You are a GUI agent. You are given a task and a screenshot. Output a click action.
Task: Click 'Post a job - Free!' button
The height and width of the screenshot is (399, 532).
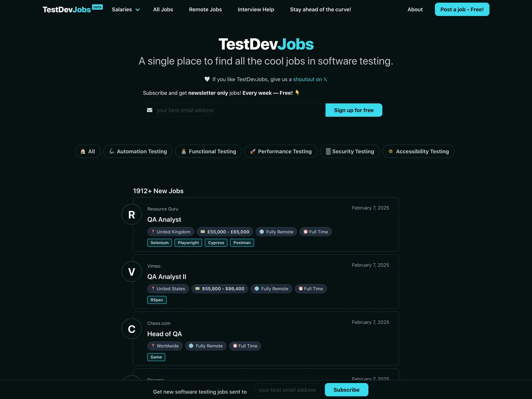(x=462, y=9)
